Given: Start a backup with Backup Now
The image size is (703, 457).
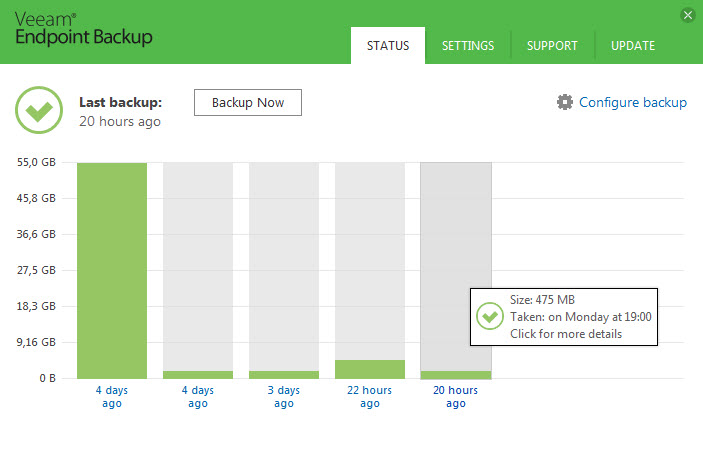Looking at the screenshot, I should pyautogui.click(x=248, y=102).
